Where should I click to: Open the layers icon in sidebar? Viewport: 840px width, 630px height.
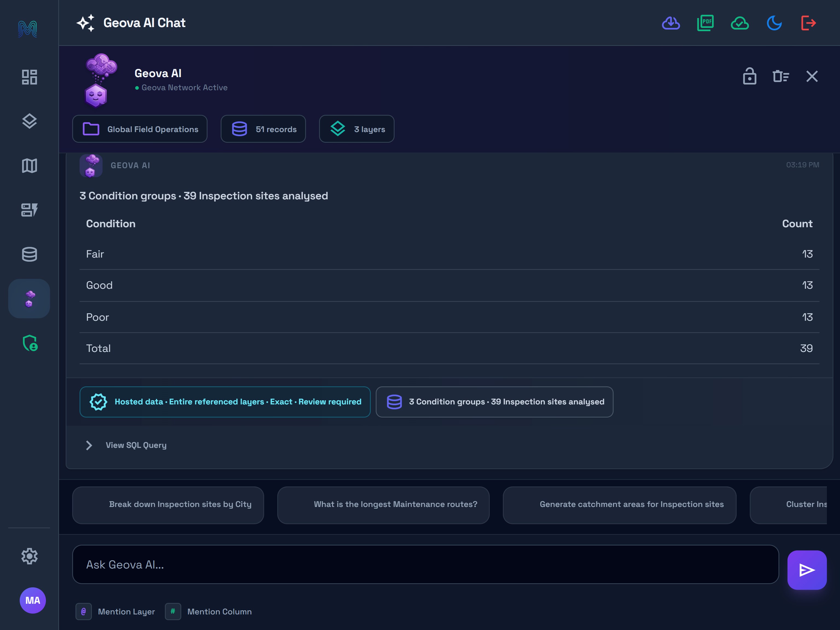pyautogui.click(x=29, y=121)
